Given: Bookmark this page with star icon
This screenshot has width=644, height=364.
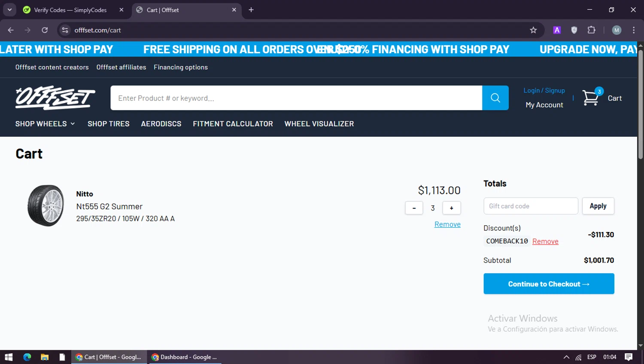Looking at the screenshot, I should point(533,30).
